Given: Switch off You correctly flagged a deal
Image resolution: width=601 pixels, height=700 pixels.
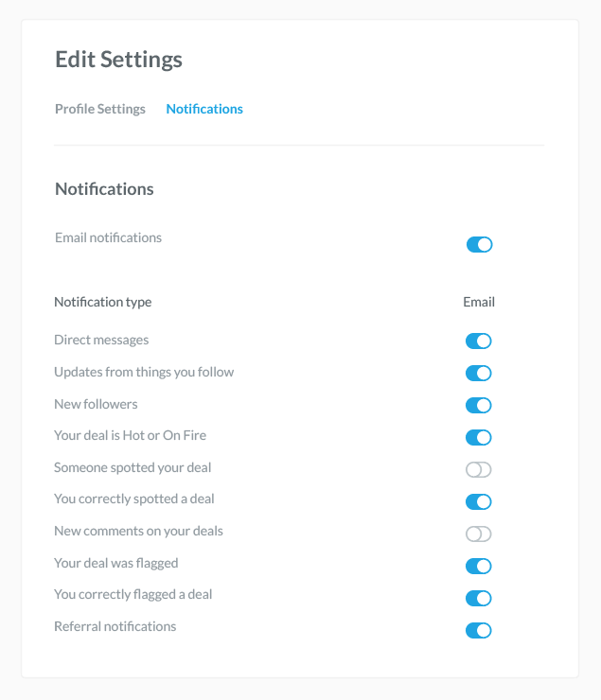Looking at the screenshot, I should [478, 598].
